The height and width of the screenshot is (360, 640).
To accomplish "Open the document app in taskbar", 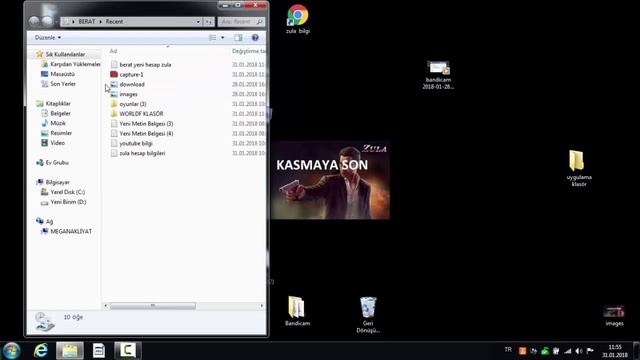I will (x=98, y=351).
